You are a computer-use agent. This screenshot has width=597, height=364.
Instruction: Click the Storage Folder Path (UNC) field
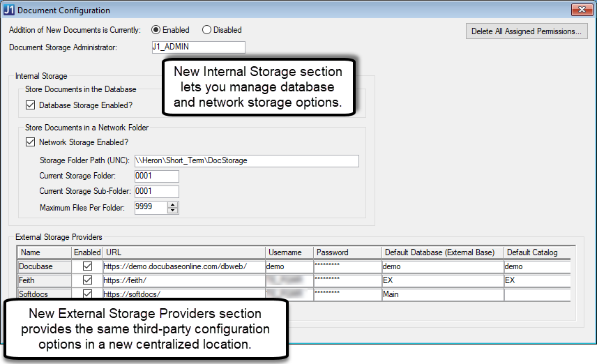247,160
